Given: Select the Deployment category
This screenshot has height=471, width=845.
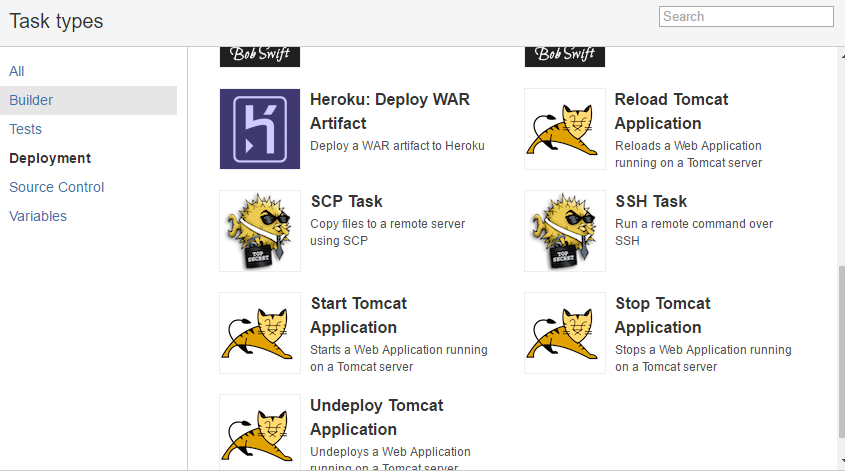Looking at the screenshot, I should coord(50,158).
